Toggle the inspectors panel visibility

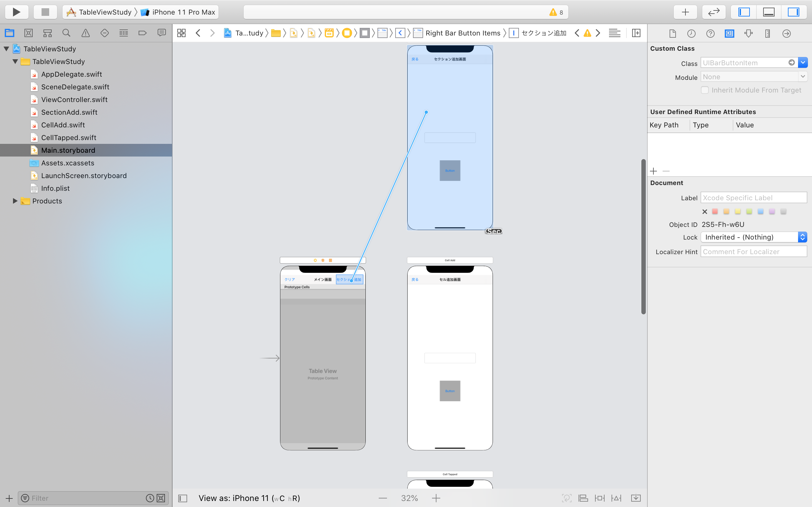(793, 12)
